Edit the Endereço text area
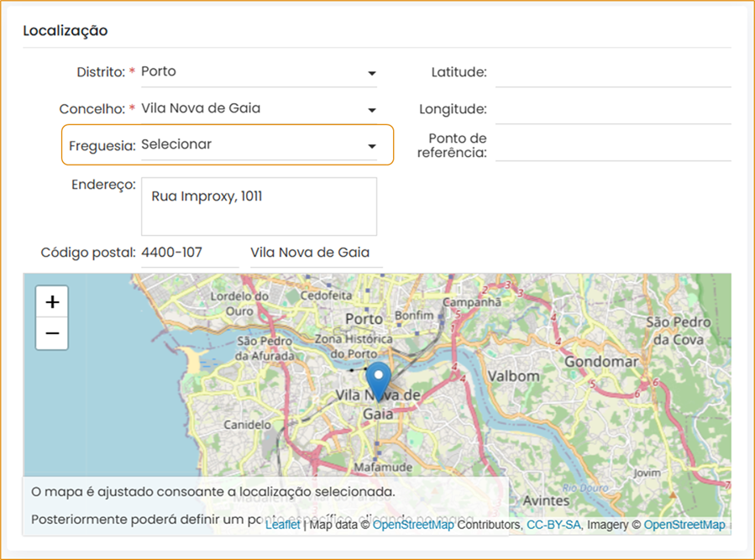The image size is (755, 560). [x=259, y=207]
